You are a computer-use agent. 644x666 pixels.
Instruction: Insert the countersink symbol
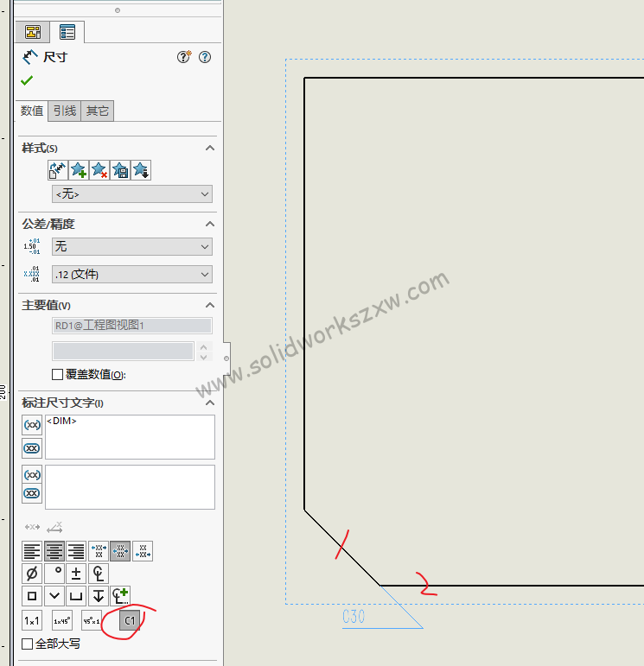tap(54, 596)
